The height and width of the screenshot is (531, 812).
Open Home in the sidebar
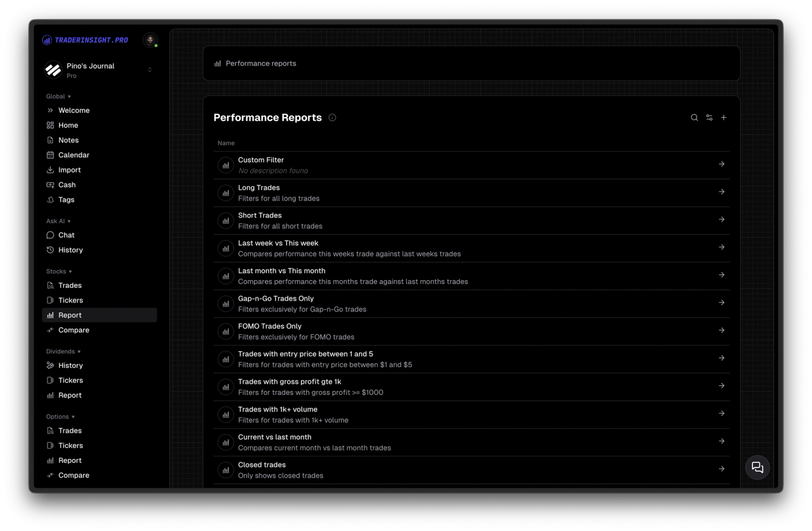100,125
